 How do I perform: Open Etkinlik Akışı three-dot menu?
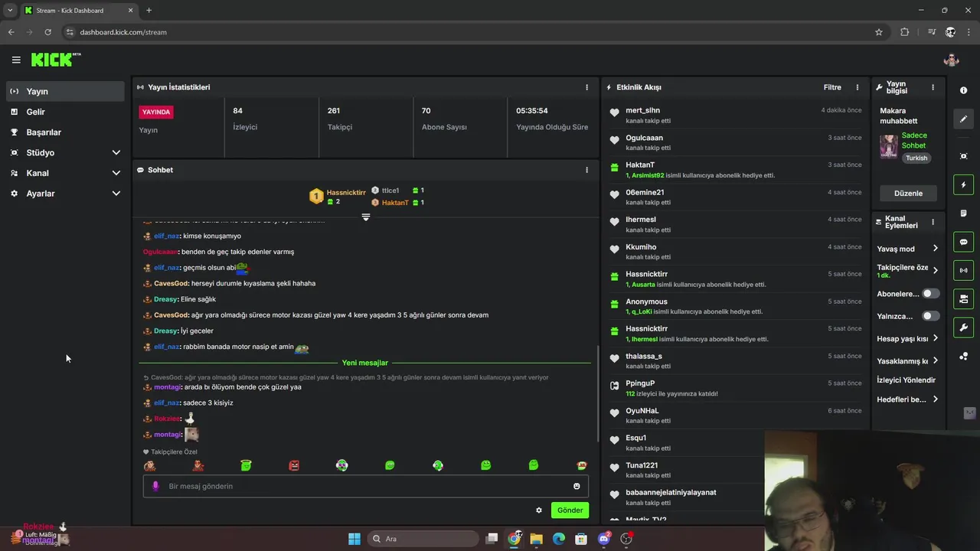point(857,87)
